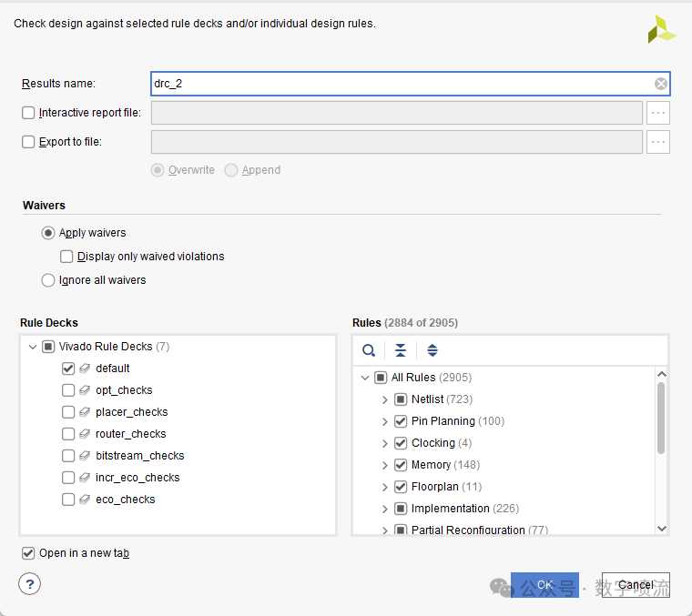Browse for Interactive report file location
The image size is (692, 616).
point(658,113)
